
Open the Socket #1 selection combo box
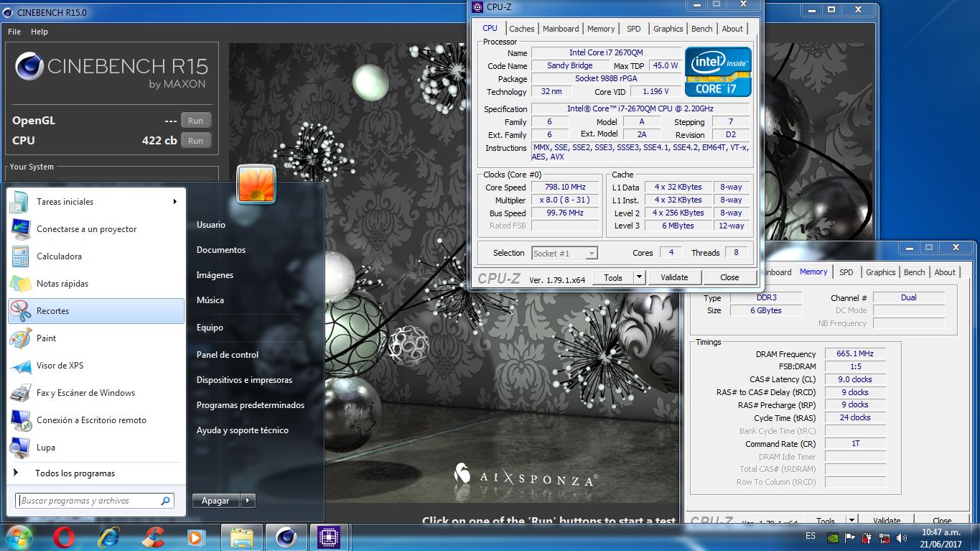pos(564,253)
